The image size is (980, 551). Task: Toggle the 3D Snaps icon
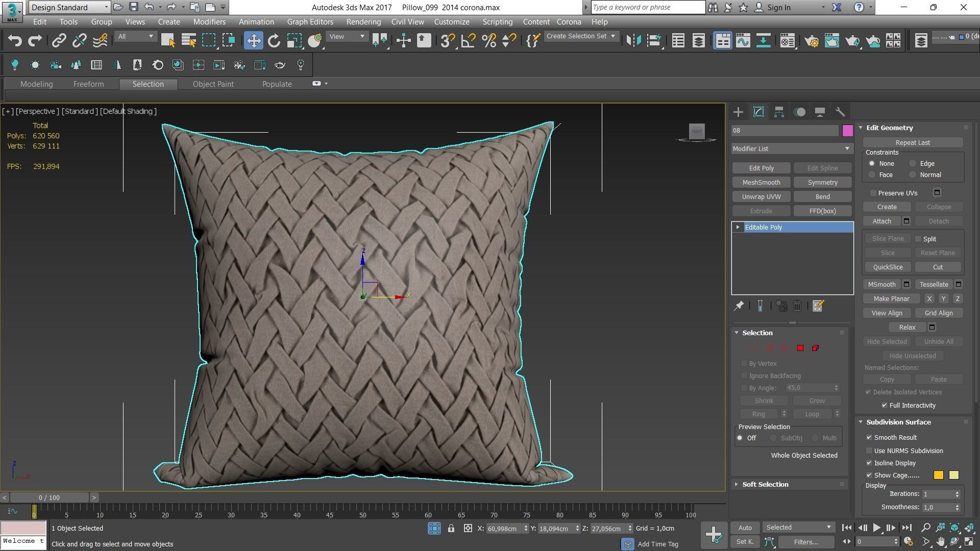(x=448, y=41)
